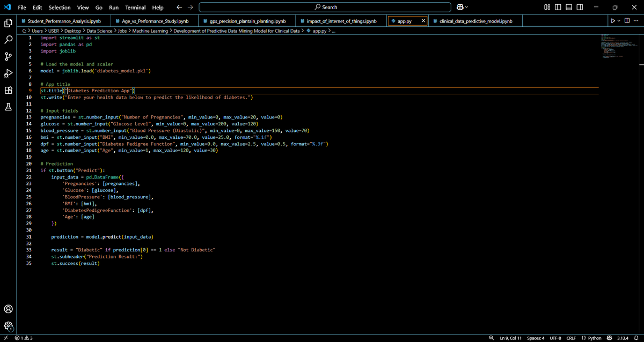The image size is (644, 342).
Task: Open the app.py breadcrumb dropdown
Action: click(x=316, y=31)
